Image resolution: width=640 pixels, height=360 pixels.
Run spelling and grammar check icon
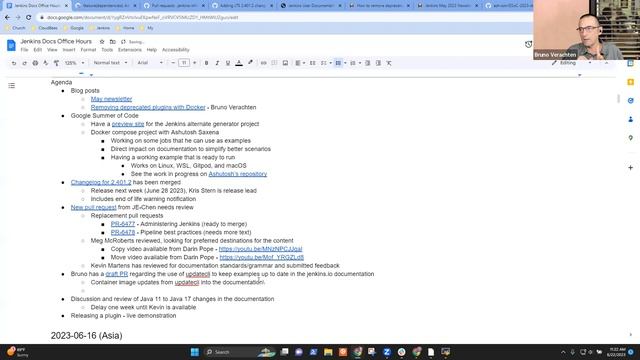[46, 63]
